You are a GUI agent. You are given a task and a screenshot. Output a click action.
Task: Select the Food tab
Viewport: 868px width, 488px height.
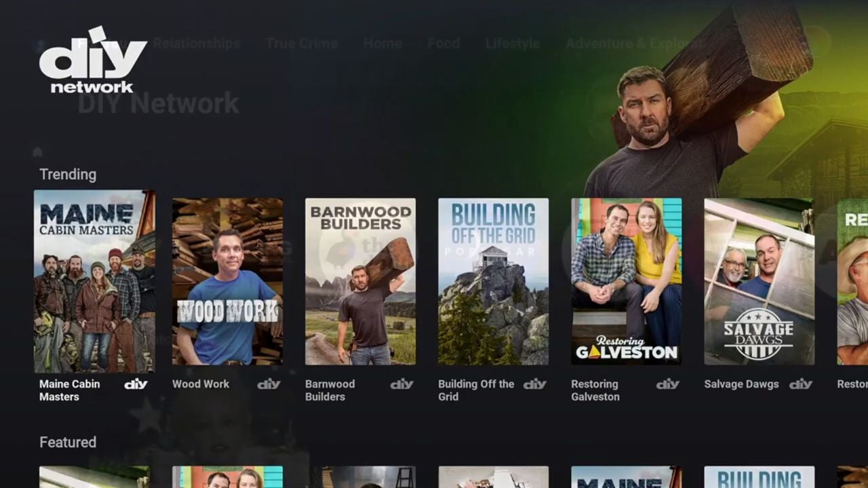pyautogui.click(x=443, y=43)
